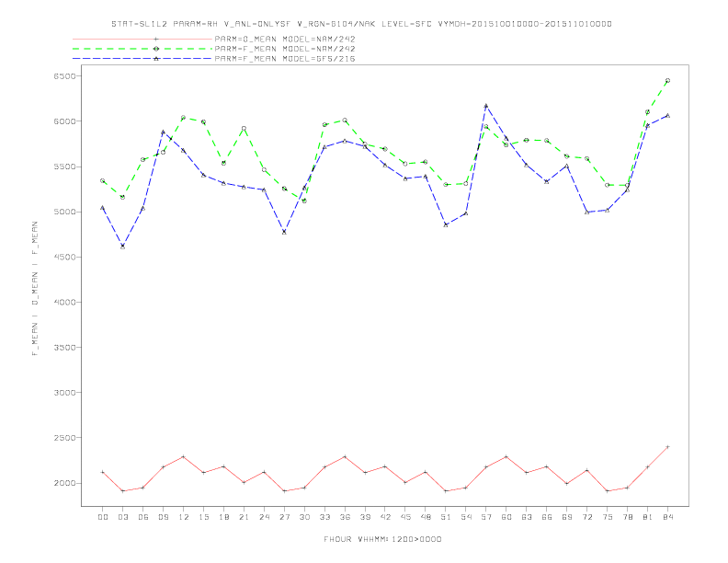Click x-axis forecast hour label 54
Image resolution: width=728 pixels, height=563 pixels.
(466, 517)
